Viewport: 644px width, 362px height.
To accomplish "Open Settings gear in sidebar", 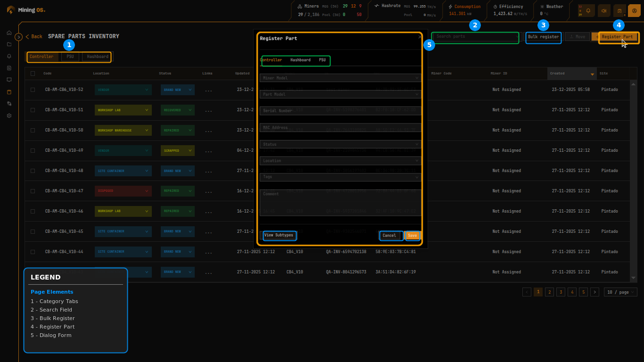I will (x=8, y=115).
